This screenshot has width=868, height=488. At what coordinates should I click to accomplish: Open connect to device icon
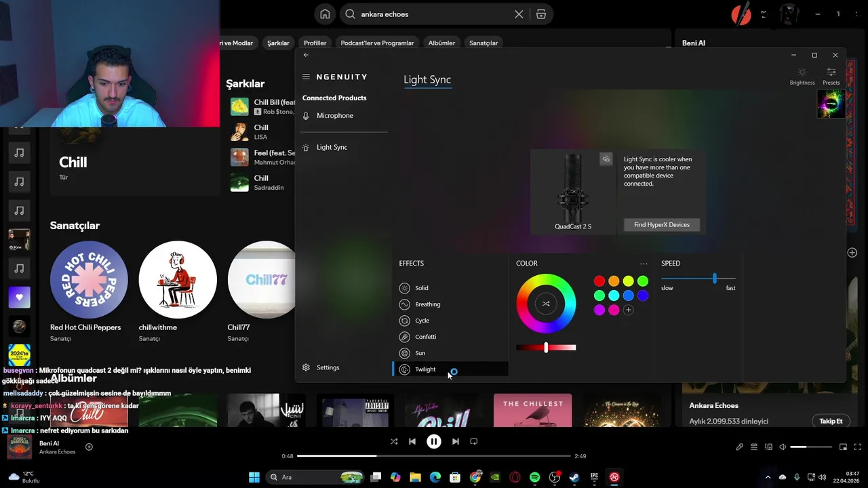(x=768, y=447)
